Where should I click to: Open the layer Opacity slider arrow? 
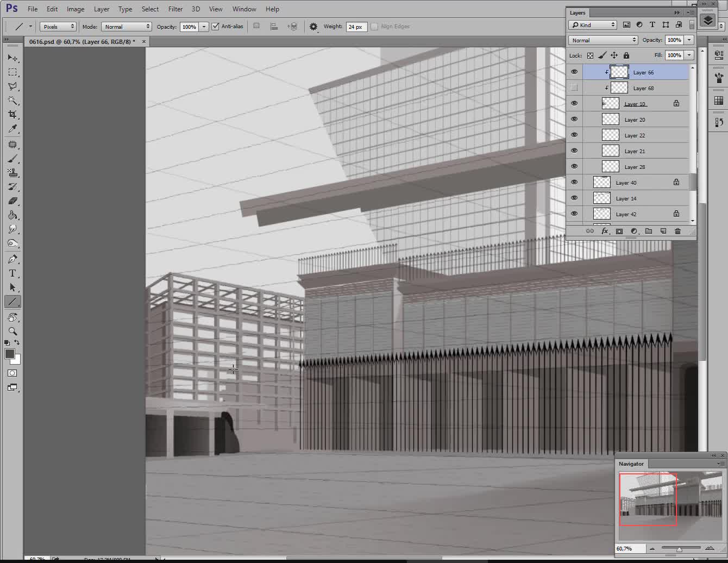pyautogui.click(x=689, y=40)
